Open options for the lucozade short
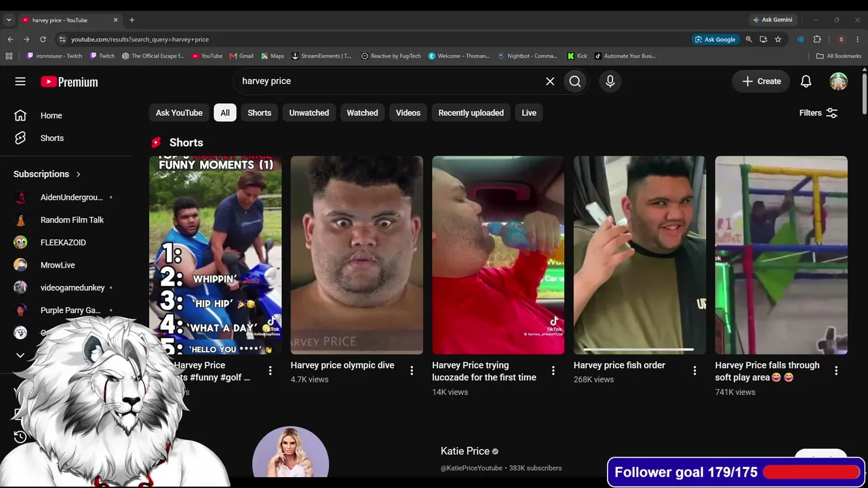Image resolution: width=868 pixels, height=488 pixels. pos(553,370)
